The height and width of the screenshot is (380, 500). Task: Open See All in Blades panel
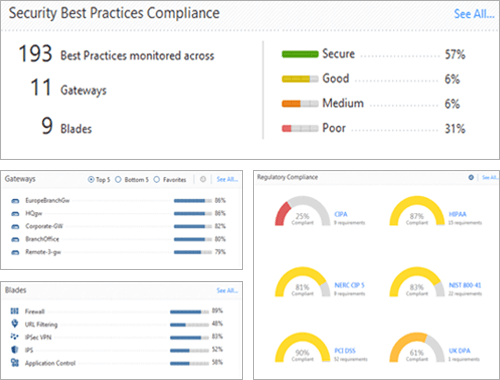(x=227, y=291)
